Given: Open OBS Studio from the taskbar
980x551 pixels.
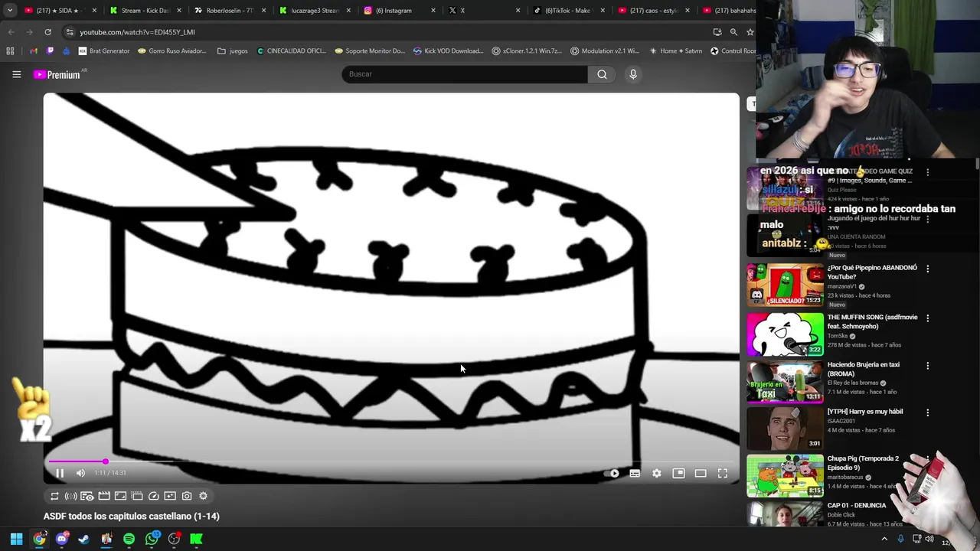Looking at the screenshot, I should [175, 539].
